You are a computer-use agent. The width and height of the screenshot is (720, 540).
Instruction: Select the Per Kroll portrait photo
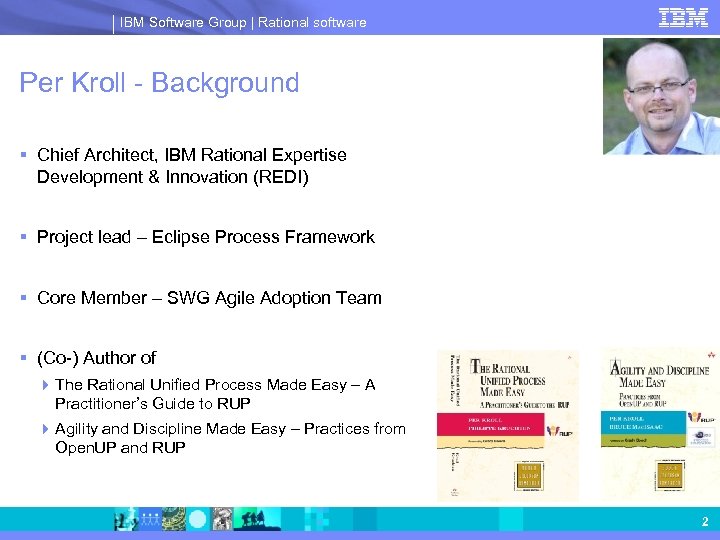(x=661, y=96)
